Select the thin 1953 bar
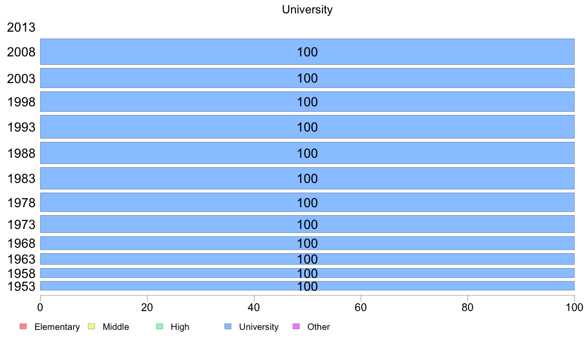The width and height of the screenshot is (588, 364). 307,286
